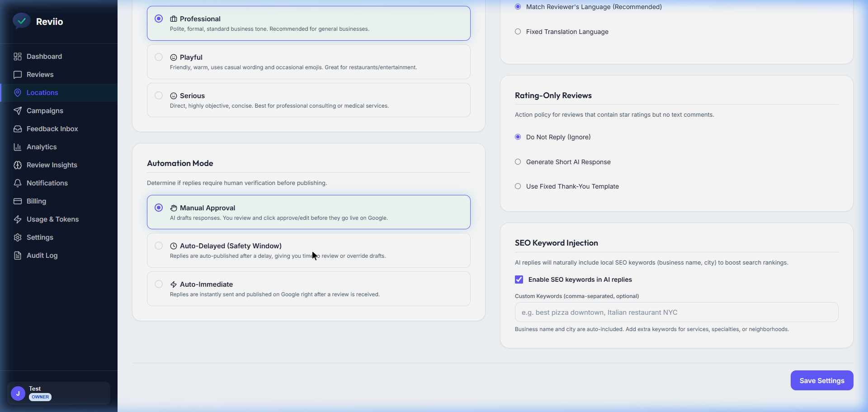Screen dimensions: 868x412
Task: Click the Analytics bar chart icon
Action: pyautogui.click(x=18, y=147)
